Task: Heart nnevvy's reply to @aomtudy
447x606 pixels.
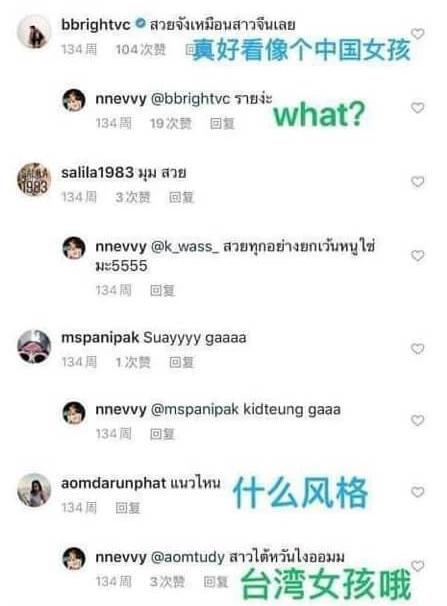Action: click(417, 565)
